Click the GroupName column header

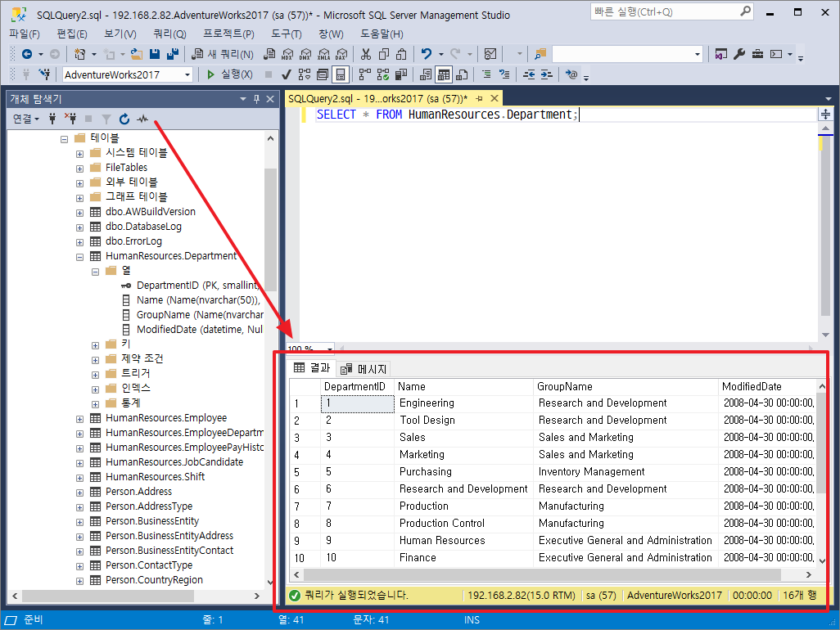625,386
